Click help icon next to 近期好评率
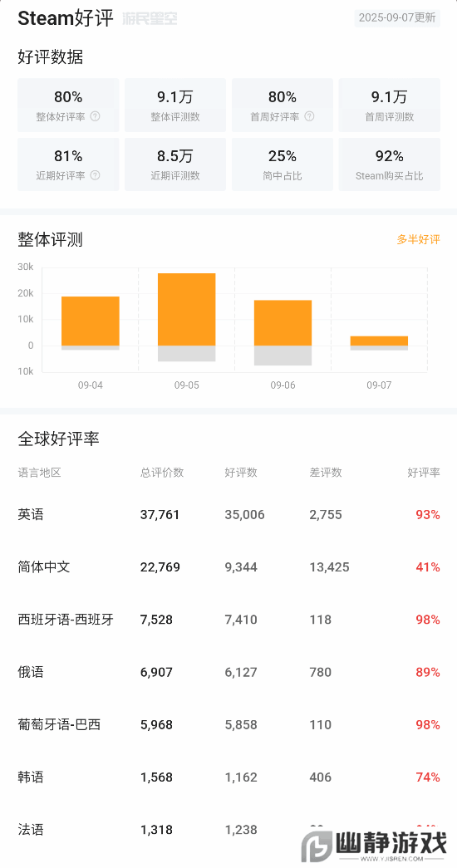The height and width of the screenshot is (868, 457). click(x=96, y=175)
